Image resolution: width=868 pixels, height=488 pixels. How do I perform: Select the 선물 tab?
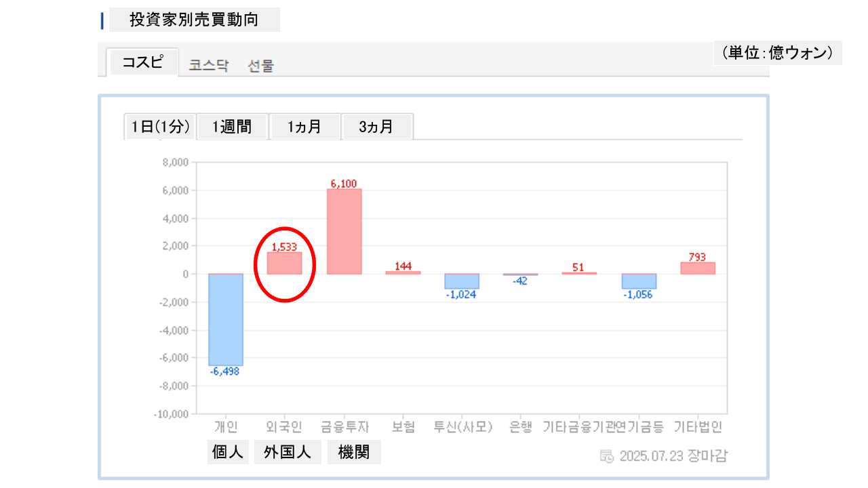[x=261, y=66]
